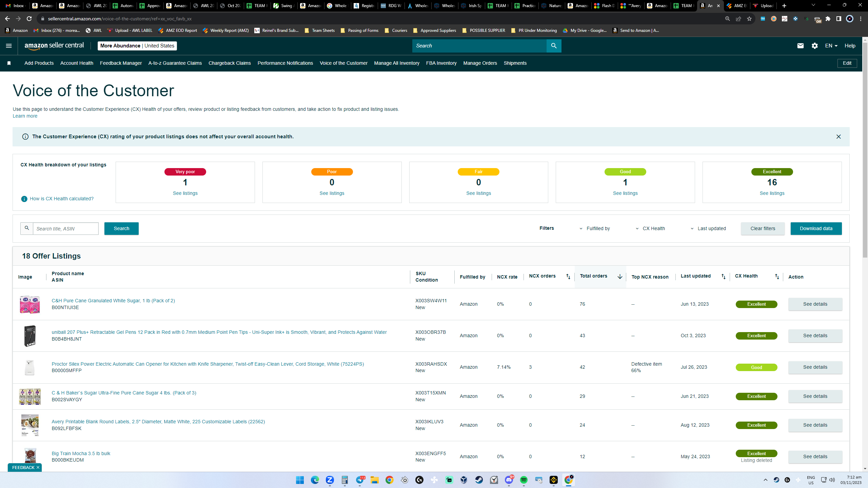Screen dimensions: 868x488
Task: See details for C&H Pure Cane Sugar
Action: tap(815, 304)
